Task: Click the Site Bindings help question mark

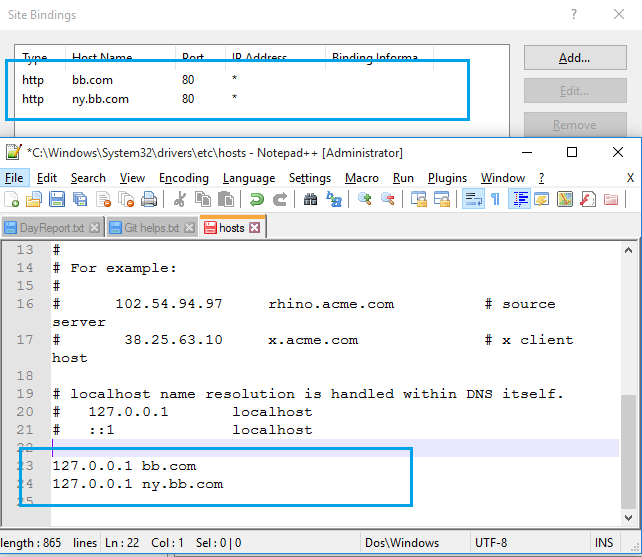Action: pyautogui.click(x=574, y=15)
